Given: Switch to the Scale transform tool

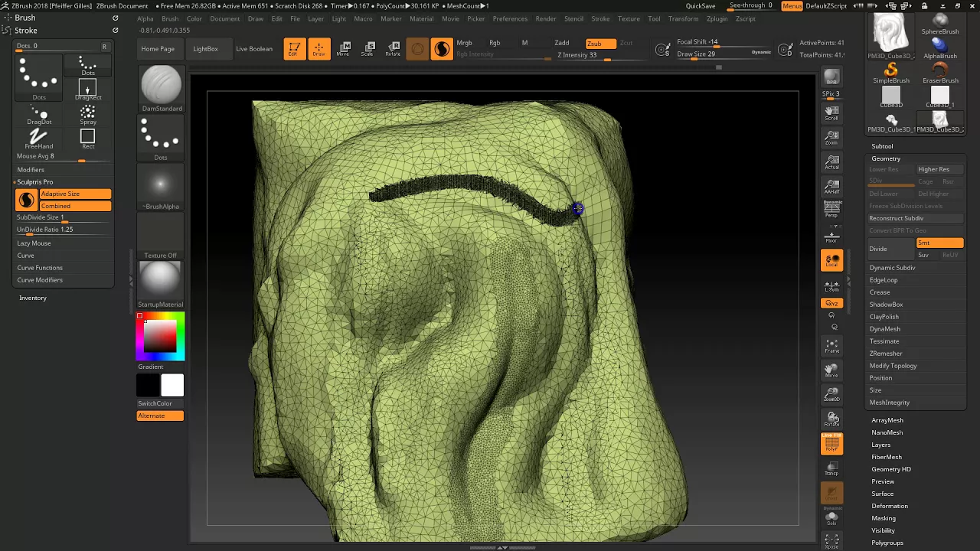Looking at the screenshot, I should click(x=367, y=49).
